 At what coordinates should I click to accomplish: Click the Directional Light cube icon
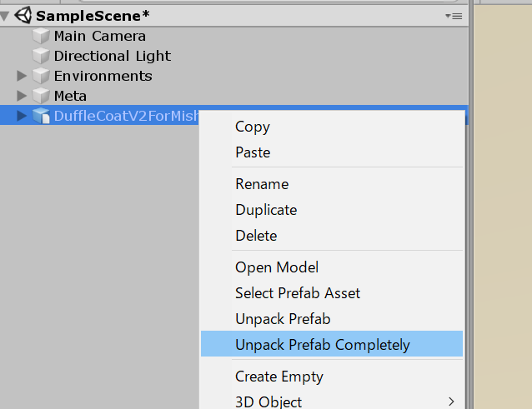click(41, 56)
